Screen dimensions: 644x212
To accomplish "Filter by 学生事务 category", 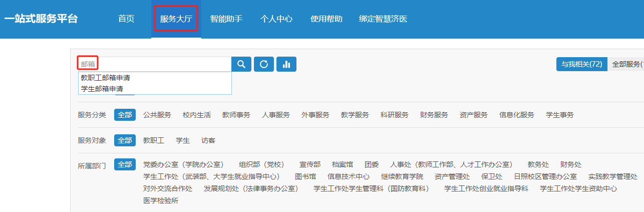I will (560, 115).
